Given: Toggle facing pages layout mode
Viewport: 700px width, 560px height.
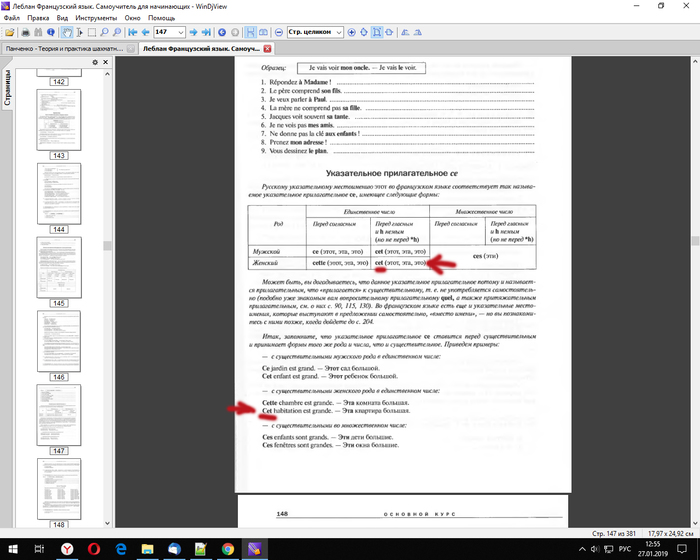Looking at the screenshot, I should [262, 32].
